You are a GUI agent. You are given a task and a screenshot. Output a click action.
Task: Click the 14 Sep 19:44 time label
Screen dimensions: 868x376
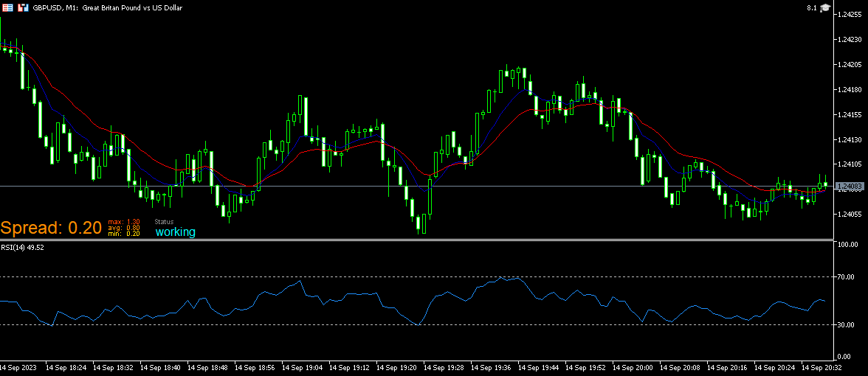click(539, 367)
